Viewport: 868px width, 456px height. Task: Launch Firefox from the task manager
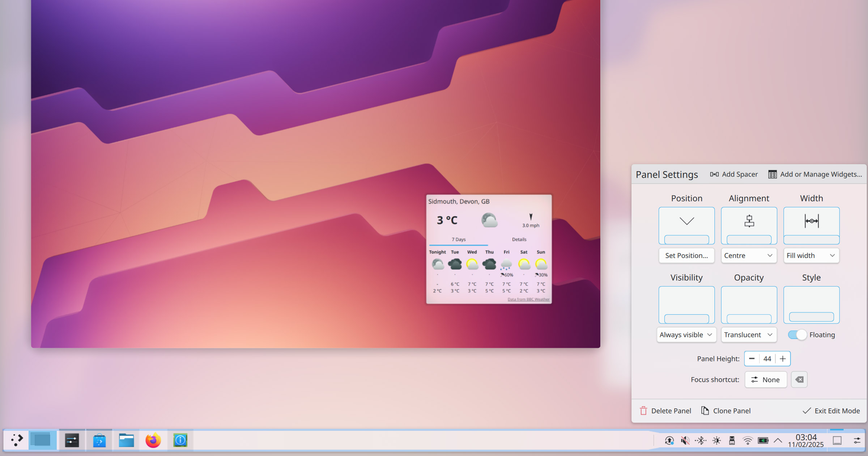coord(153,440)
